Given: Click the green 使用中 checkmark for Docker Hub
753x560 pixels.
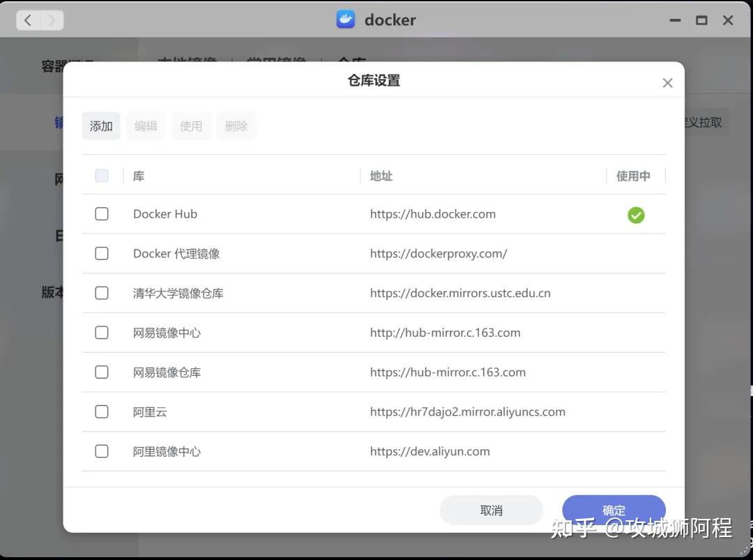Looking at the screenshot, I should click(x=635, y=215).
